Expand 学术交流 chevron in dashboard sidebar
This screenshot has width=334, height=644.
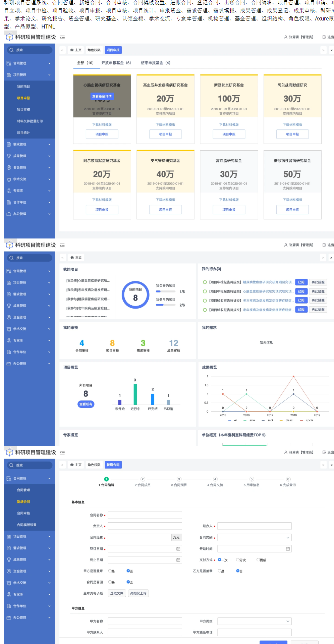click(x=49, y=329)
